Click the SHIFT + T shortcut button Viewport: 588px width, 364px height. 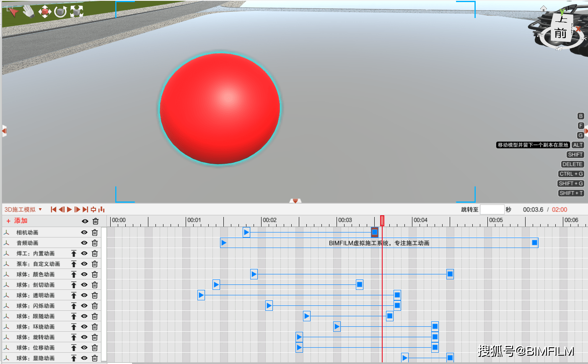(x=571, y=193)
